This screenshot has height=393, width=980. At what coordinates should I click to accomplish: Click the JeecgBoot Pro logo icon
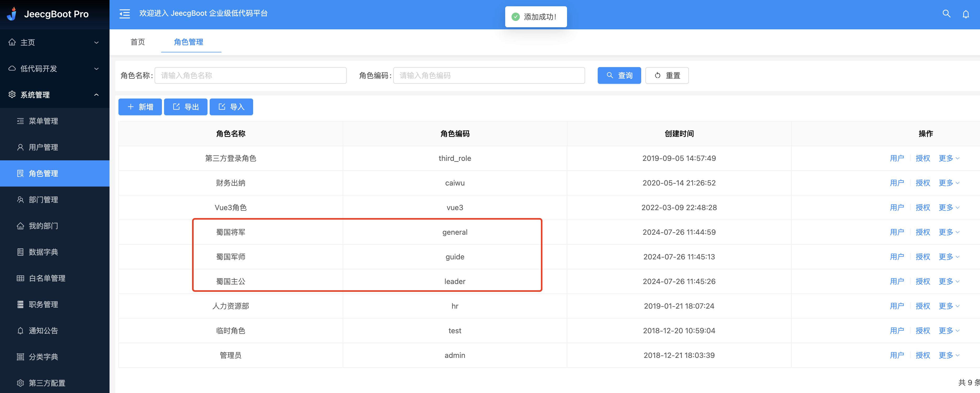12,14
